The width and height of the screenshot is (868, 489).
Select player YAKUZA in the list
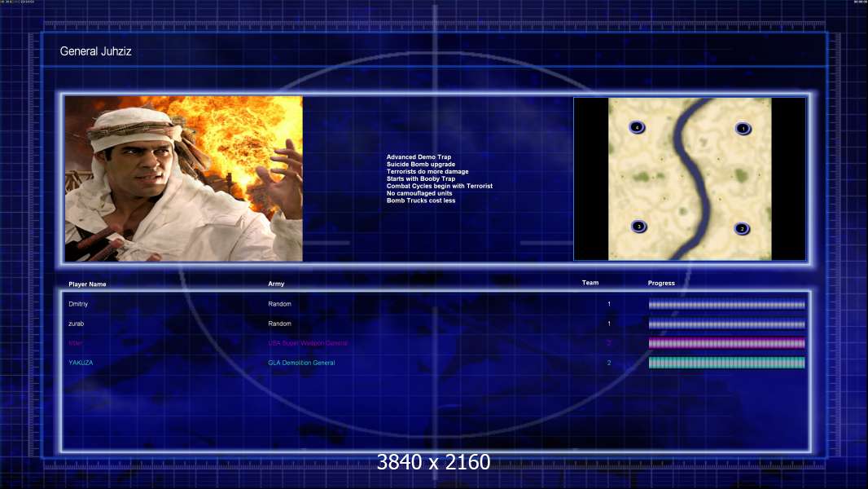point(81,363)
